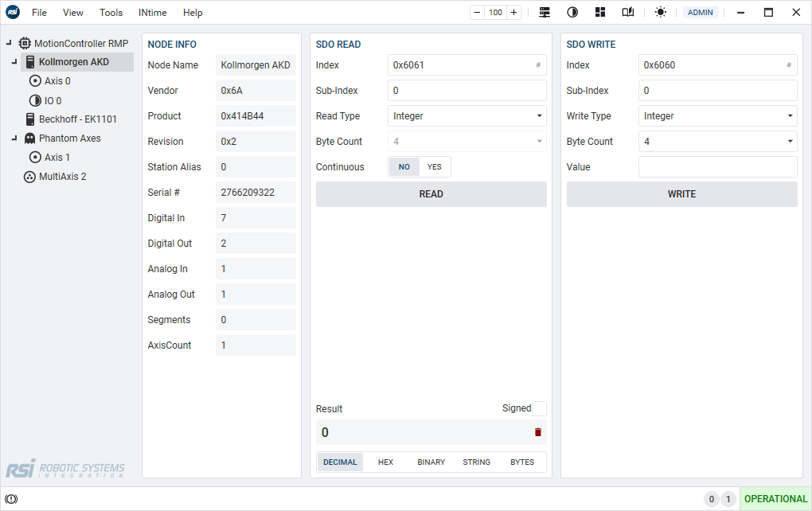This screenshot has height=511, width=812.
Task: Select Axis 0 in the tree
Action: [57, 80]
